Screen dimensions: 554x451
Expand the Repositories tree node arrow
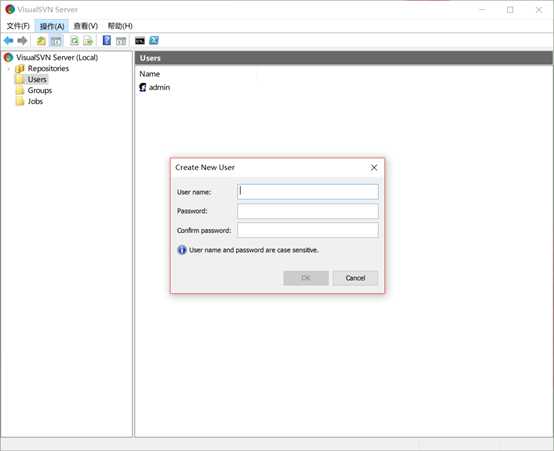(x=9, y=69)
